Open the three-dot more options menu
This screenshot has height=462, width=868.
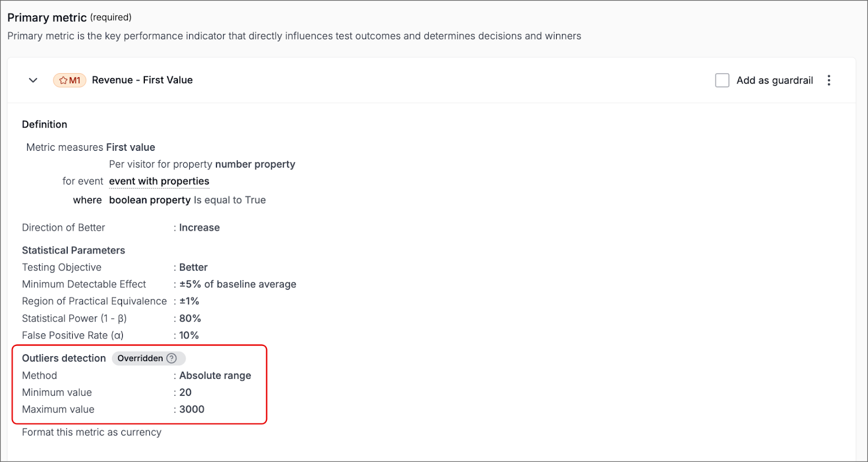coord(828,80)
